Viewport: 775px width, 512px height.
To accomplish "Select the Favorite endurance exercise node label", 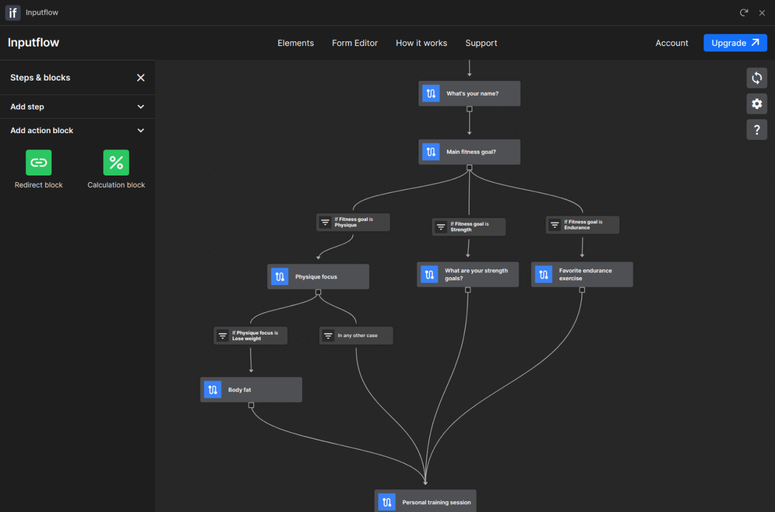I will (x=585, y=274).
